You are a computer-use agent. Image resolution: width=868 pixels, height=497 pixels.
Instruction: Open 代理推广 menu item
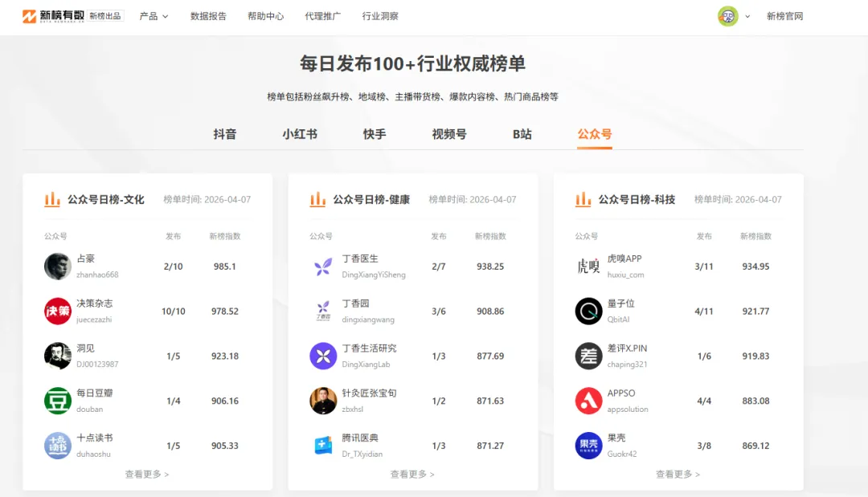[x=323, y=16]
